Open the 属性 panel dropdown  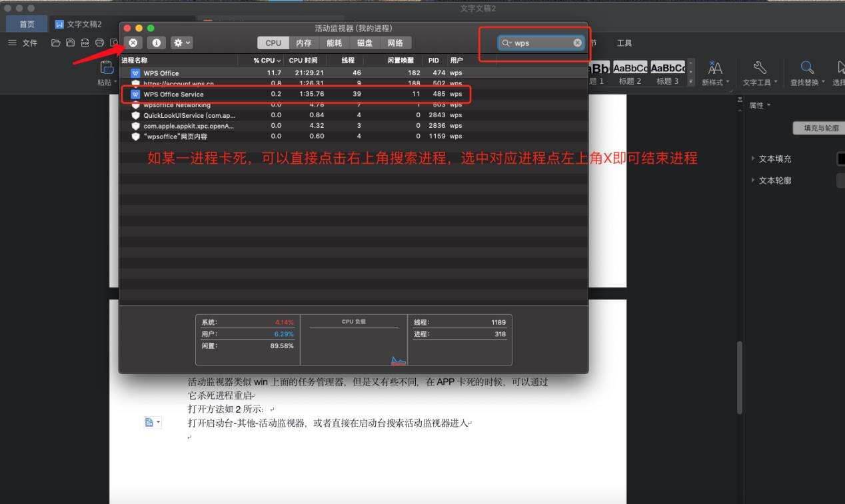click(760, 105)
